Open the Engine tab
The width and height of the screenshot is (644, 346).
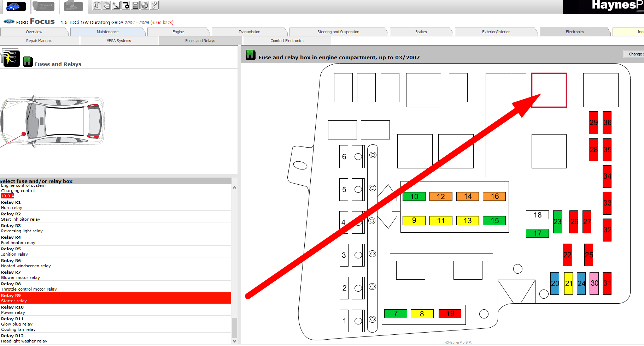pyautogui.click(x=178, y=32)
